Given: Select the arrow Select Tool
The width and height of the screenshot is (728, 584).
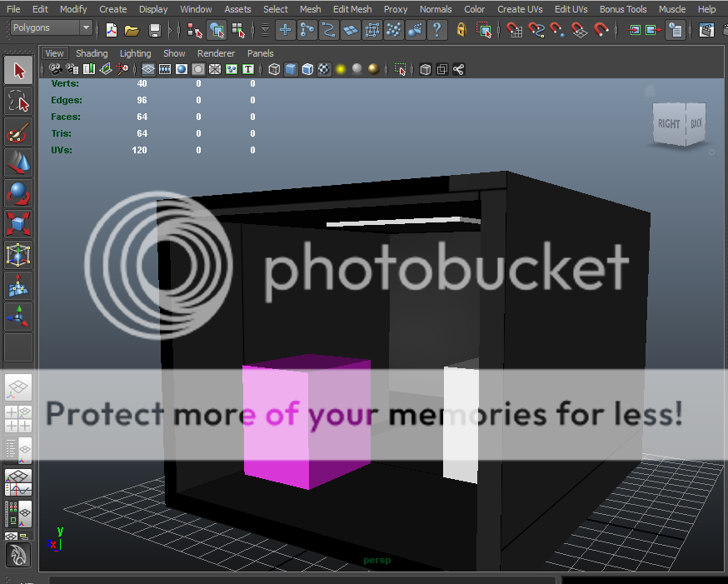Looking at the screenshot, I should pos(18,71).
